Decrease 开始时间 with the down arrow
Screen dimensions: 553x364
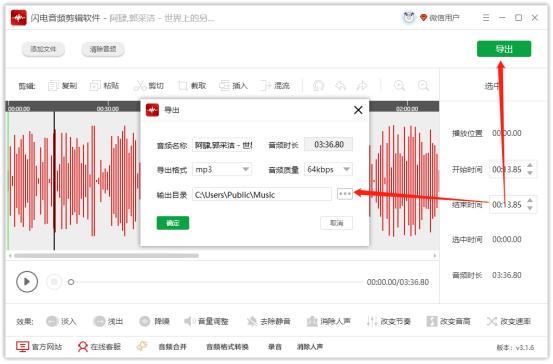530,173
